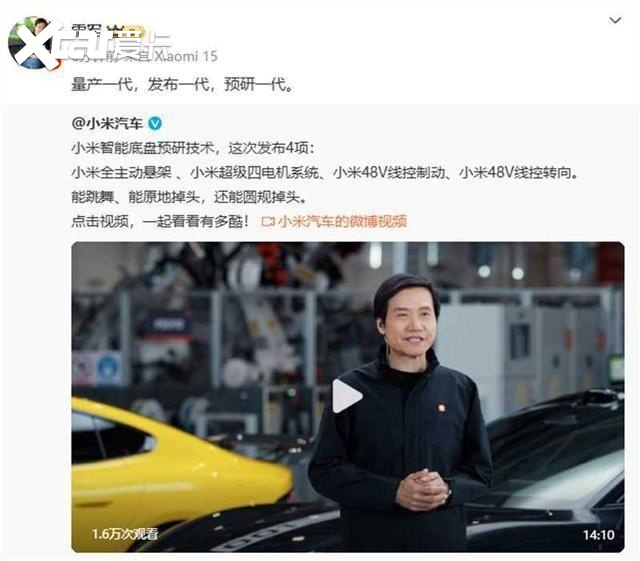Viewport: 640px width, 561px height.
Task: Click the line starting 小米智能底盘预研技术
Action: coord(193,148)
